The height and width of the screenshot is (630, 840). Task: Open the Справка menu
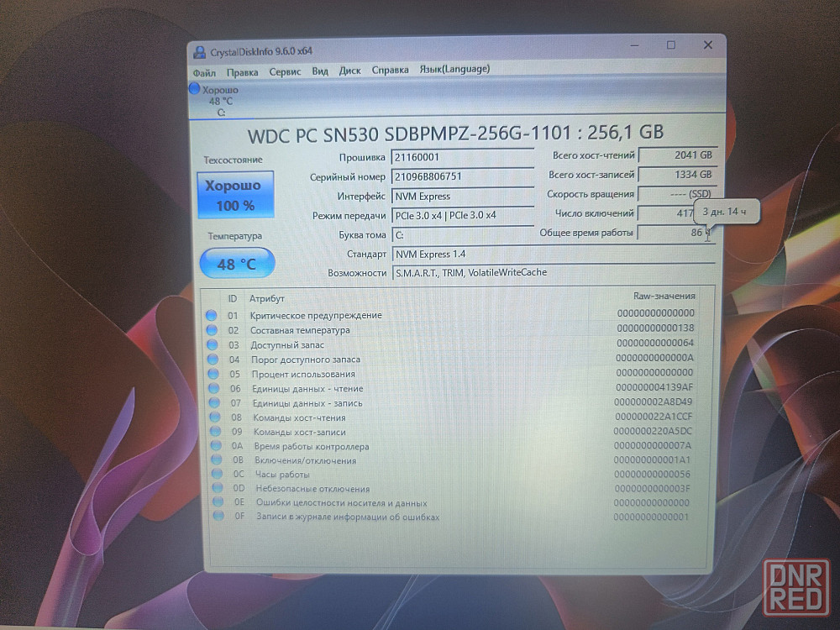pos(390,71)
